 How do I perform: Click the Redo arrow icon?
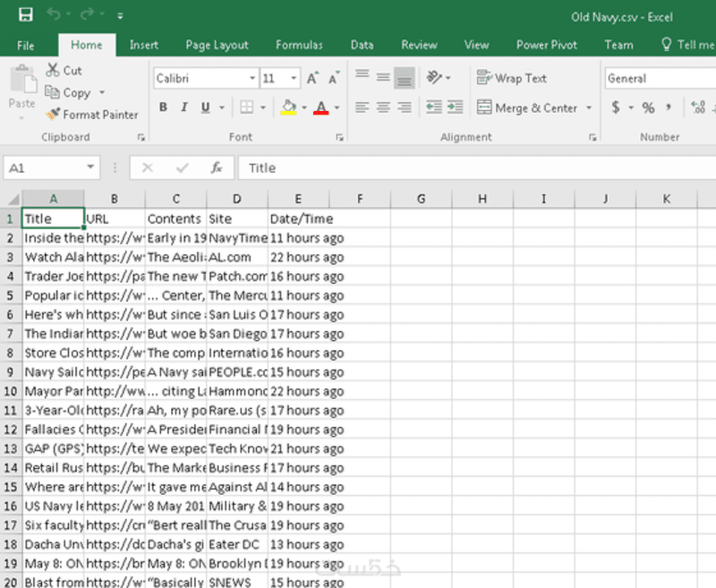tap(87, 14)
